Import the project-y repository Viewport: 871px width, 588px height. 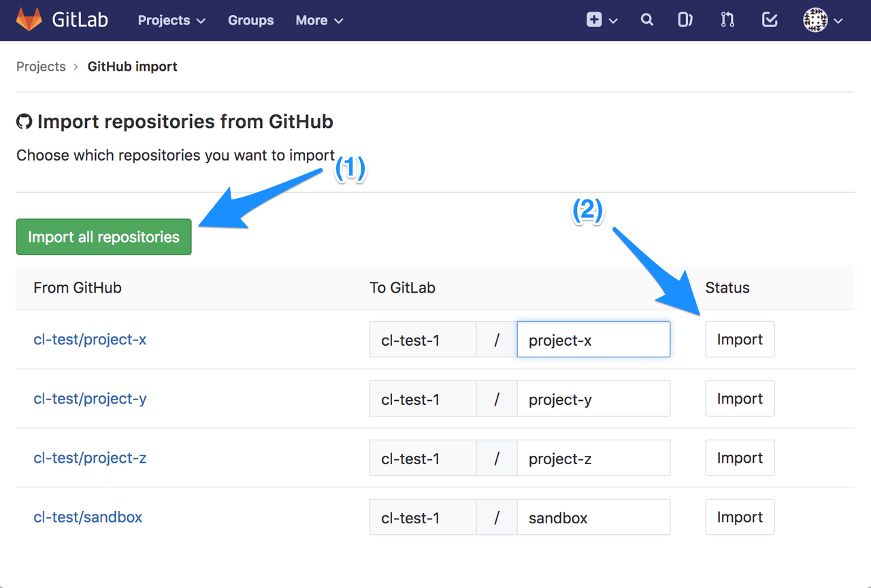[740, 399]
